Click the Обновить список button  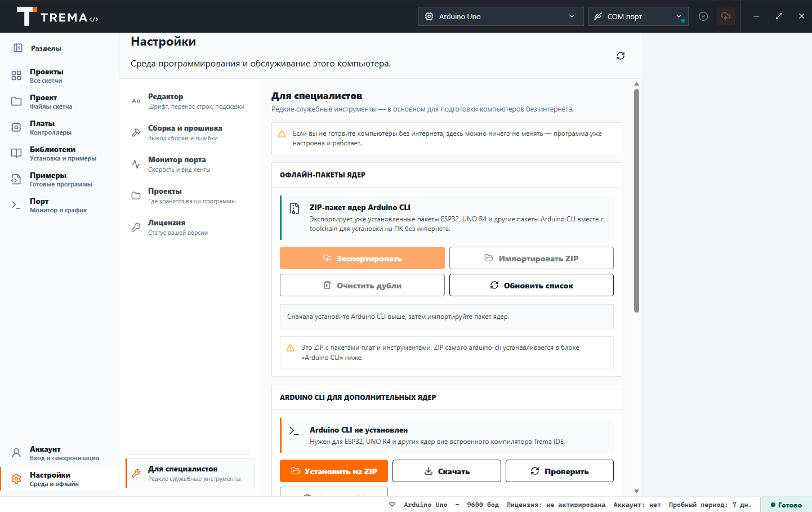[532, 285]
